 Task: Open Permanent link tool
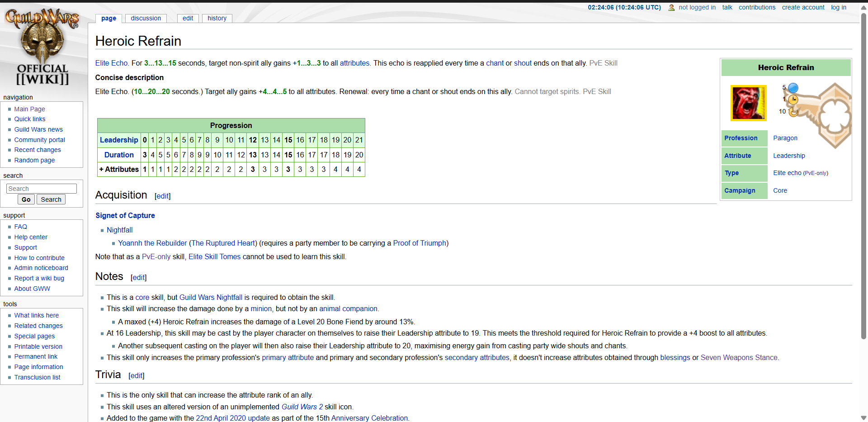[36, 356]
